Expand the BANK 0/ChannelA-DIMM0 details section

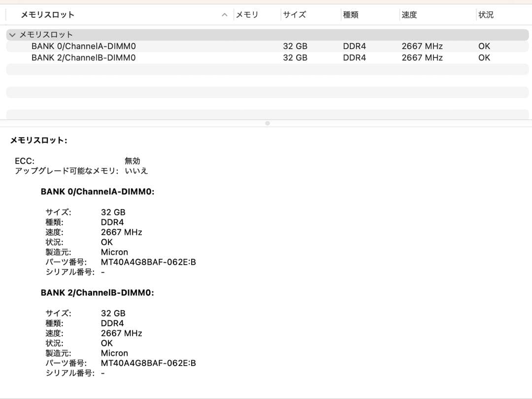[x=97, y=191]
